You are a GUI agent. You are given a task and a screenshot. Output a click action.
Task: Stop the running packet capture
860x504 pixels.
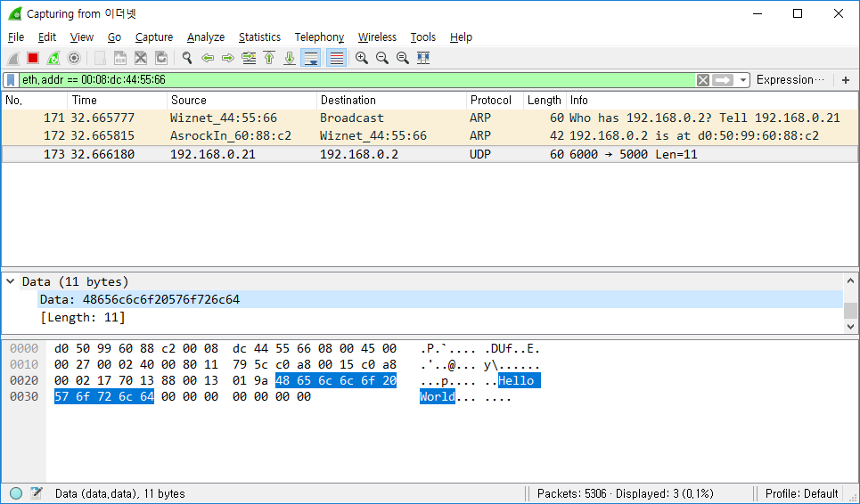(33, 58)
